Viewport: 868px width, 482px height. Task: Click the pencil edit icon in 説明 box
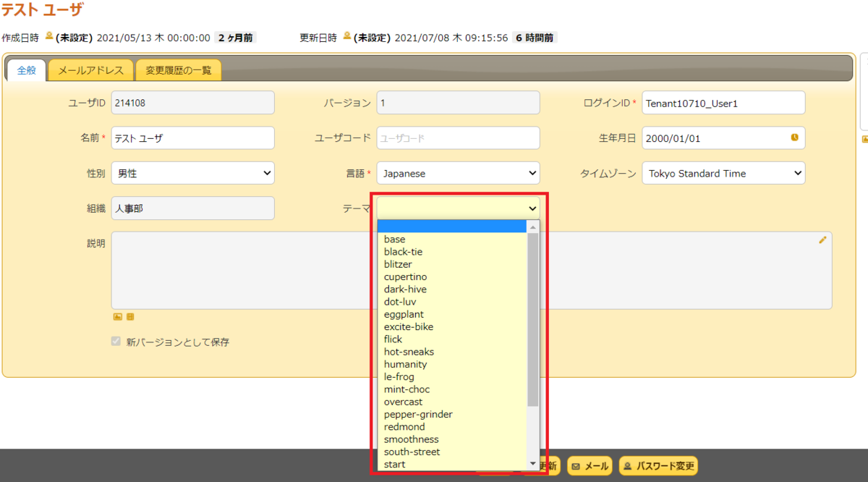tap(822, 240)
